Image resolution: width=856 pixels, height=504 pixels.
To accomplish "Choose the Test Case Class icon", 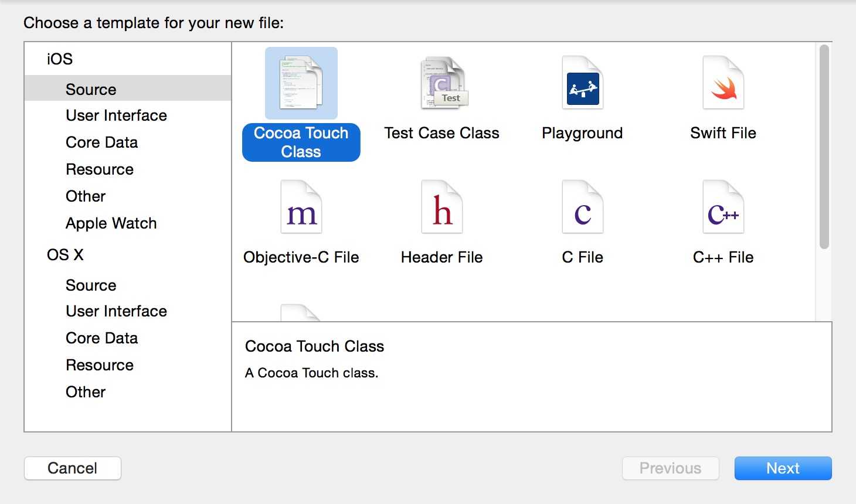I will pos(444,83).
